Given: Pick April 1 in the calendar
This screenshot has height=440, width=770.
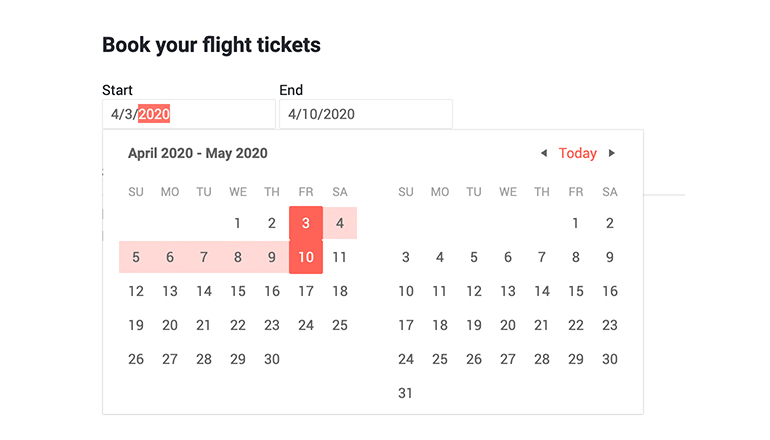Looking at the screenshot, I should 238,223.
